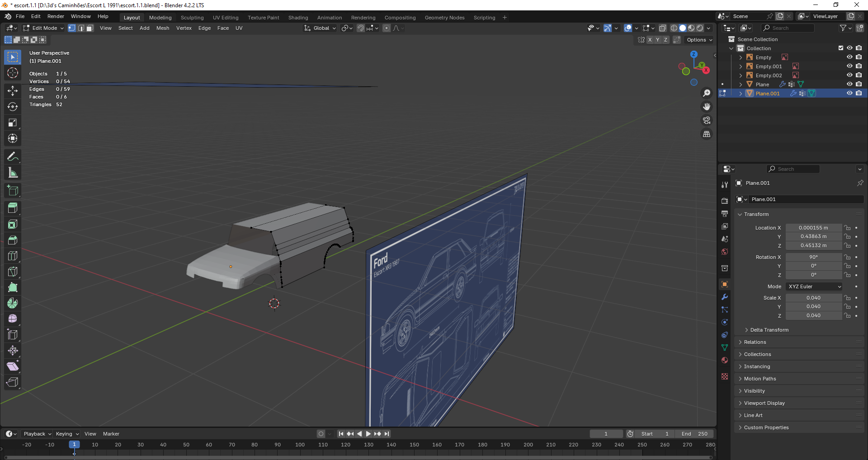Select the Cursor tool in toolbar
The height and width of the screenshot is (460, 868).
tap(13, 73)
